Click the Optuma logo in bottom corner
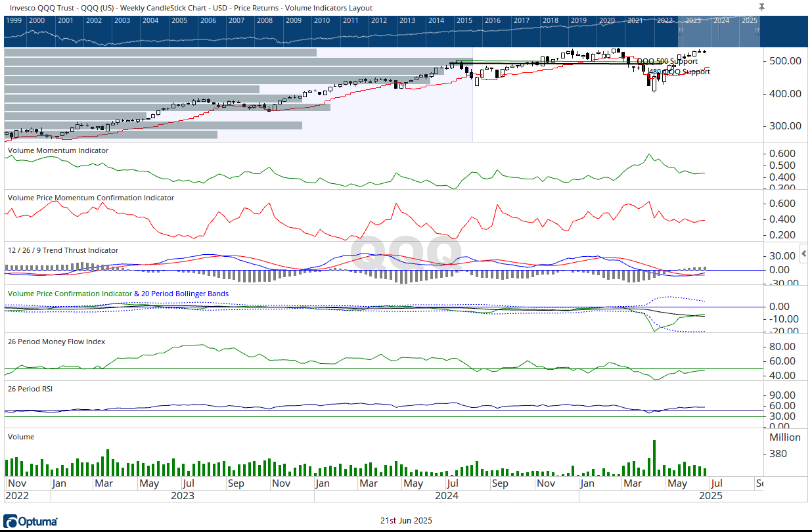 pyautogui.click(x=30, y=521)
